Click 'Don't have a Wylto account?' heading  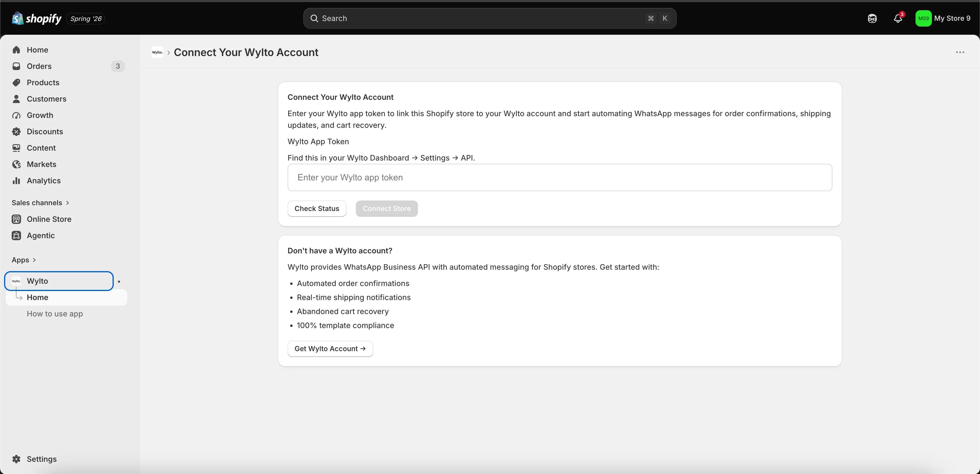point(340,251)
